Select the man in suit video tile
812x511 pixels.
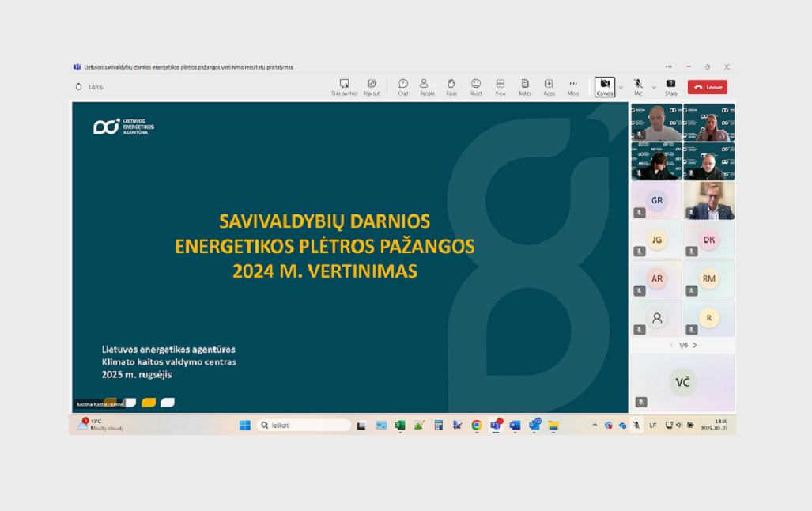click(x=709, y=201)
